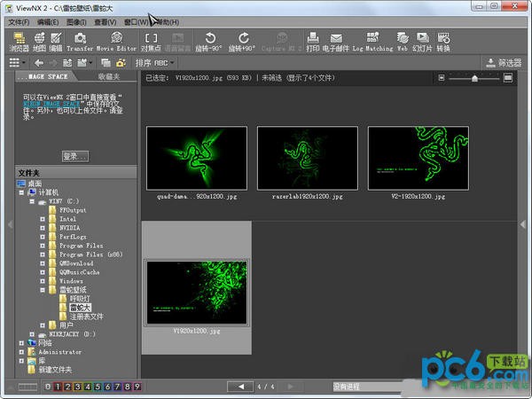Image resolution: width=532 pixels, height=399 pixels.
Task: Open the new folder icon dropdown arrow
Action: tap(90, 63)
